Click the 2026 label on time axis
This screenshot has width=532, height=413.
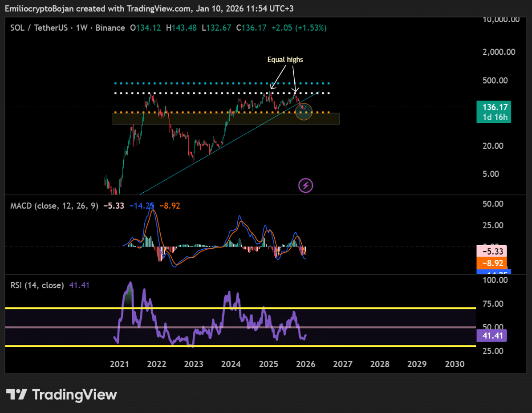pyautogui.click(x=306, y=364)
